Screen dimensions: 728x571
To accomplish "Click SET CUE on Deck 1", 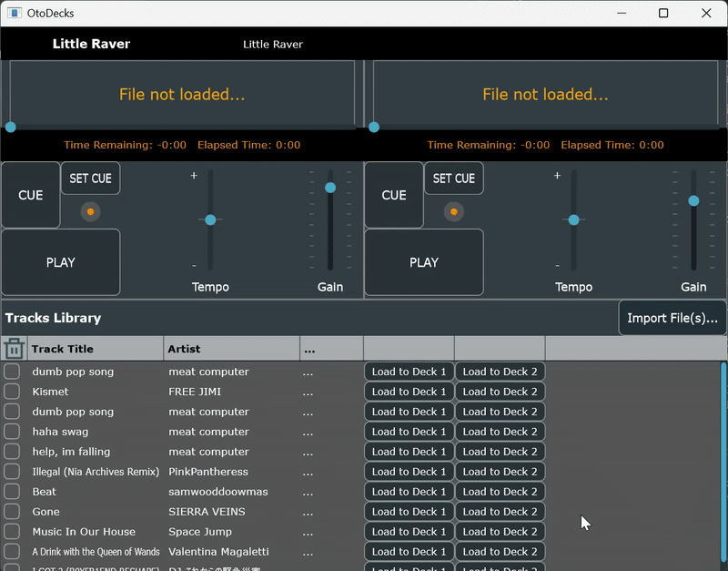I will click(90, 178).
